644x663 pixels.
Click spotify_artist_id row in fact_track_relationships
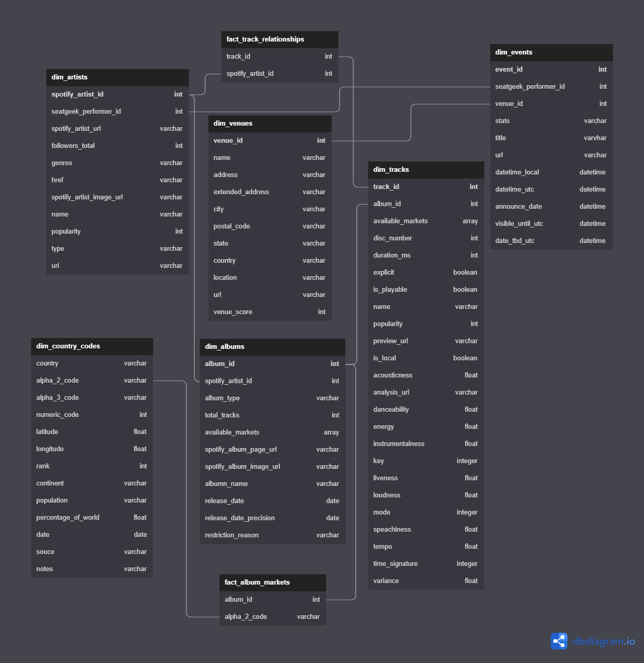(279, 74)
